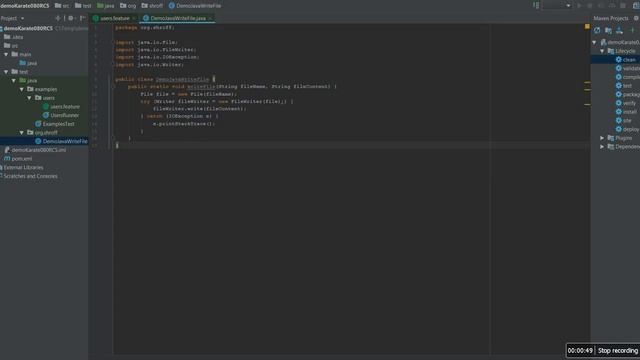Click the shroff breadcrumb in navigation bar
The image size is (640, 360).
(152, 6)
